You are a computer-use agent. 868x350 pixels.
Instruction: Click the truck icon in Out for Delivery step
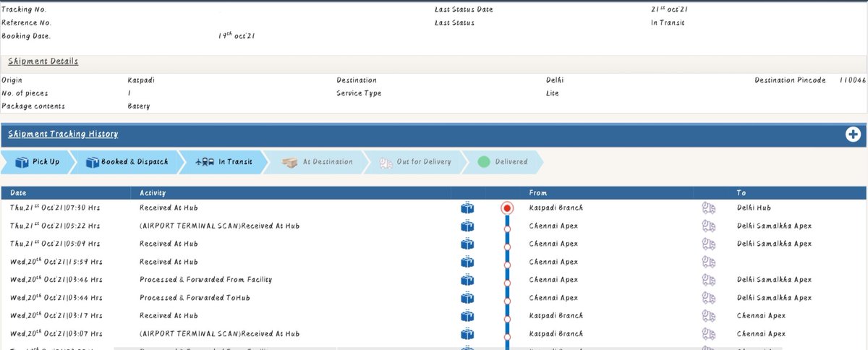(x=385, y=162)
